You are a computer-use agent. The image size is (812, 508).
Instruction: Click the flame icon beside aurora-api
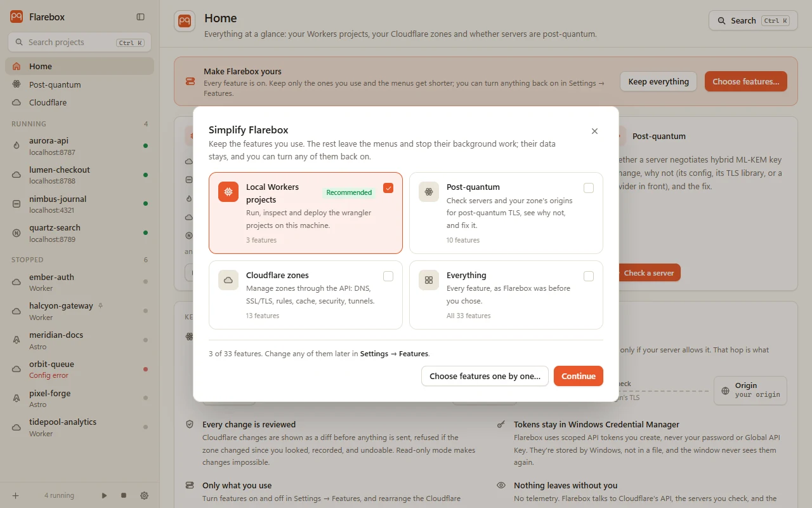16,146
